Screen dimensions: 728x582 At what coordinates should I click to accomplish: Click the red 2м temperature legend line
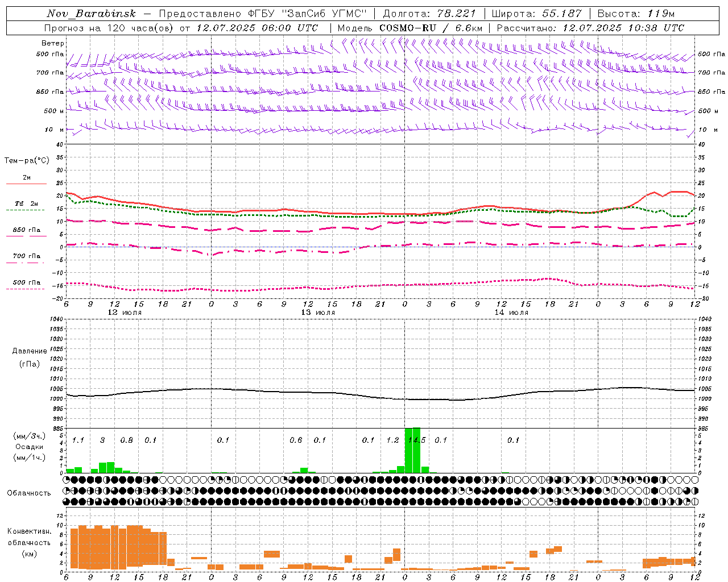[x=26, y=184]
